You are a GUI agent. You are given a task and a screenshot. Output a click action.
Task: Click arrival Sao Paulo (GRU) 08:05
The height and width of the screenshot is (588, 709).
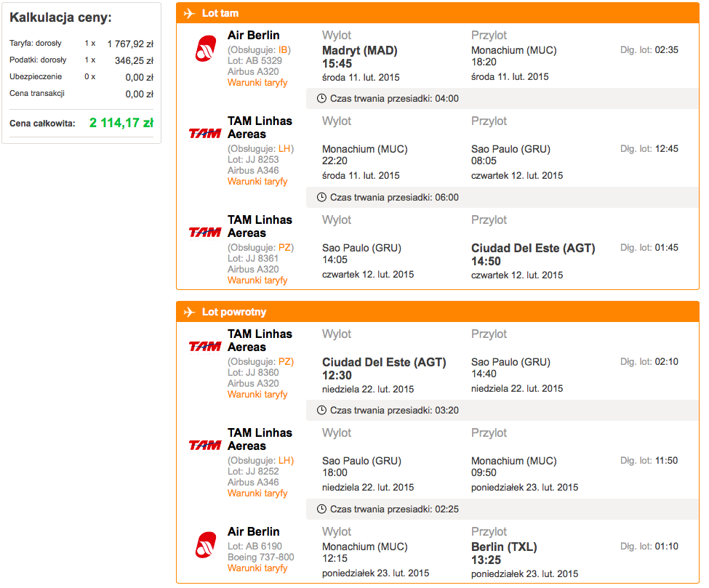click(511, 155)
